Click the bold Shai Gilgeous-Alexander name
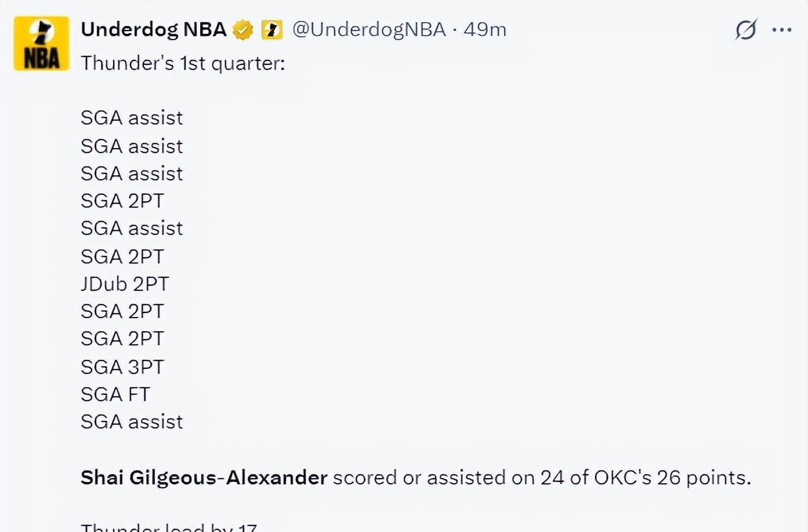 tap(204, 478)
